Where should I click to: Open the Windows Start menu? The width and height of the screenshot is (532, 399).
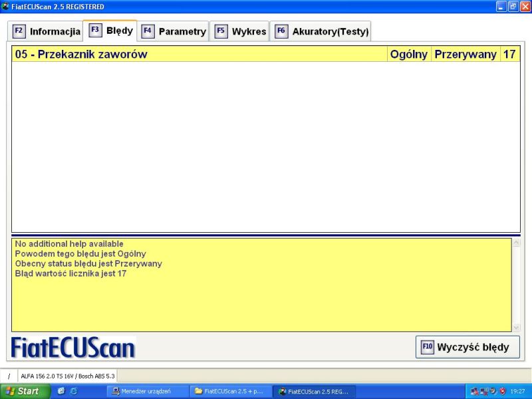25,391
